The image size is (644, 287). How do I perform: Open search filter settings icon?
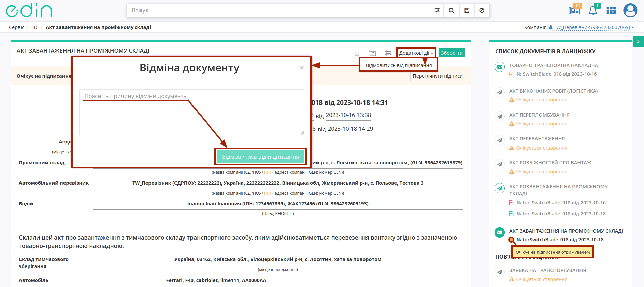point(437,10)
